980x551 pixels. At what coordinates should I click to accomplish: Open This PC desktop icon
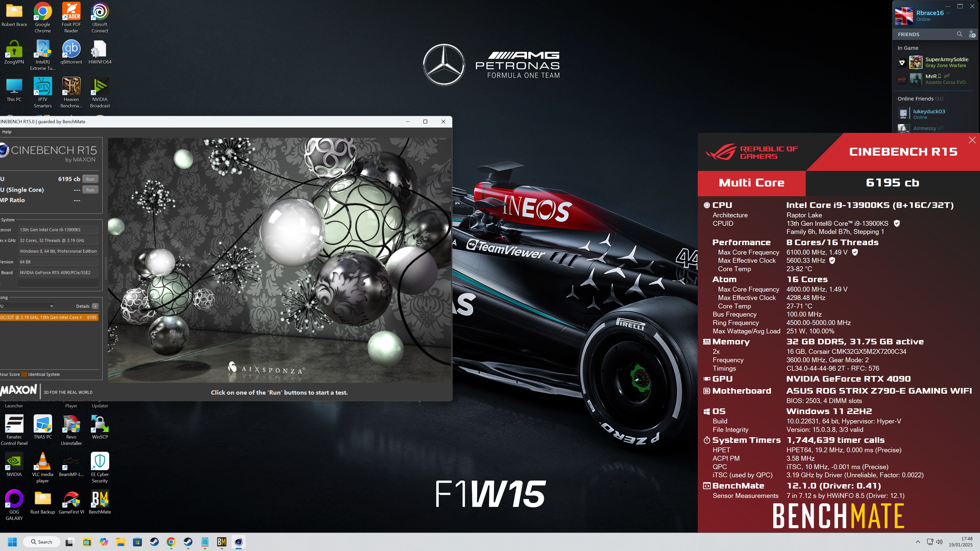14,90
